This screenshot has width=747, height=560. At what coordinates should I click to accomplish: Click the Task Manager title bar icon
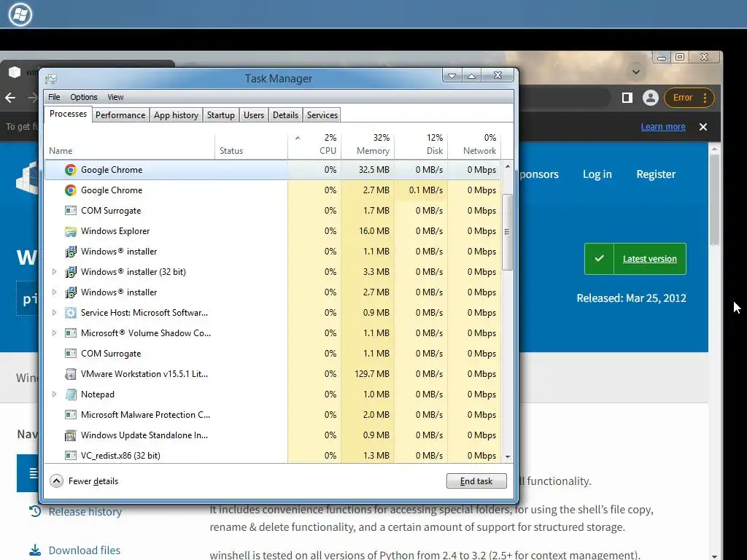point(51,79)
